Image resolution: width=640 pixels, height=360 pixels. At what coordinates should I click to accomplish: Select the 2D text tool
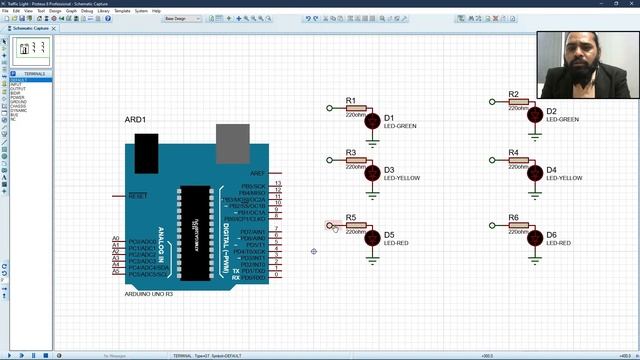[x=4, y=177]
